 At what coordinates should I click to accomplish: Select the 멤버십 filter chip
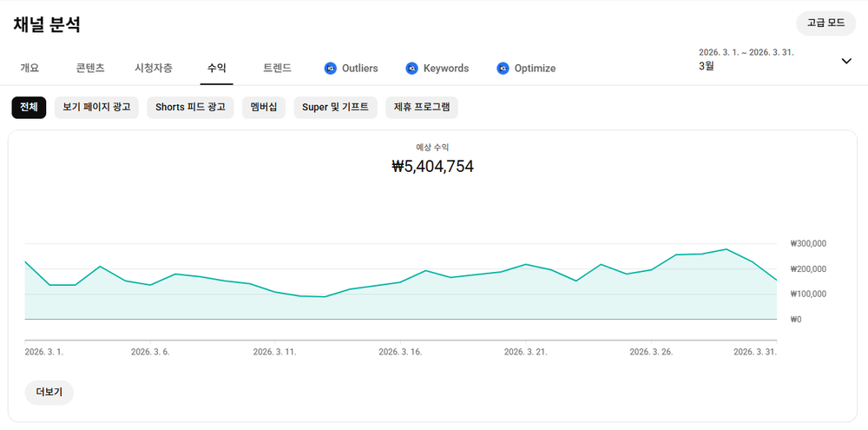(x=264, y=108)
